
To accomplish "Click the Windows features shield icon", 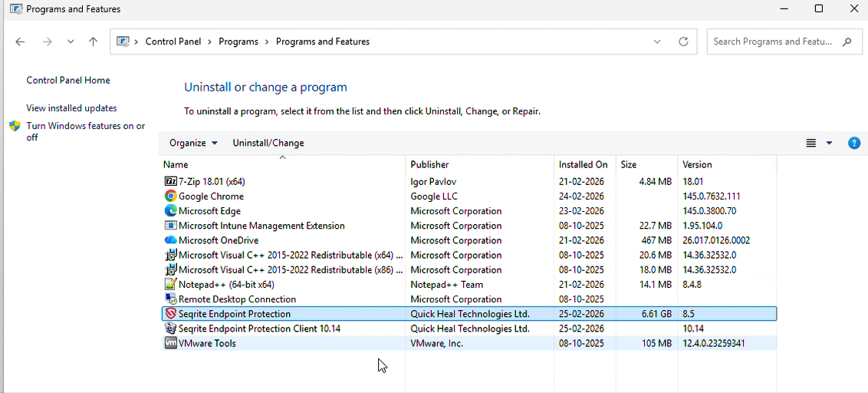I will point(15,126).
